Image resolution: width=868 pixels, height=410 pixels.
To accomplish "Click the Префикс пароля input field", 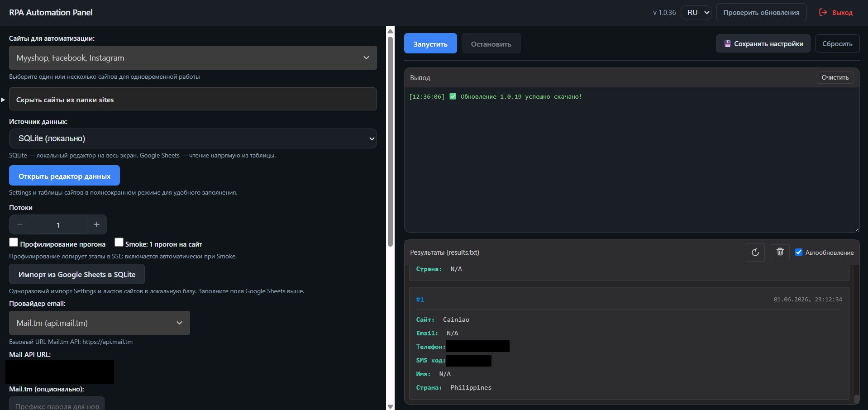I will click(57, 404).
